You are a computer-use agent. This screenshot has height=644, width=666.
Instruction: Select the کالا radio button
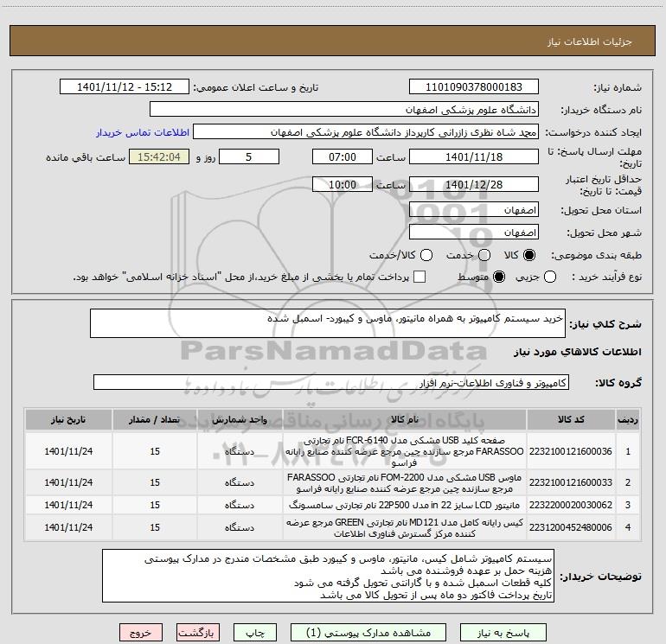(529, 255)
